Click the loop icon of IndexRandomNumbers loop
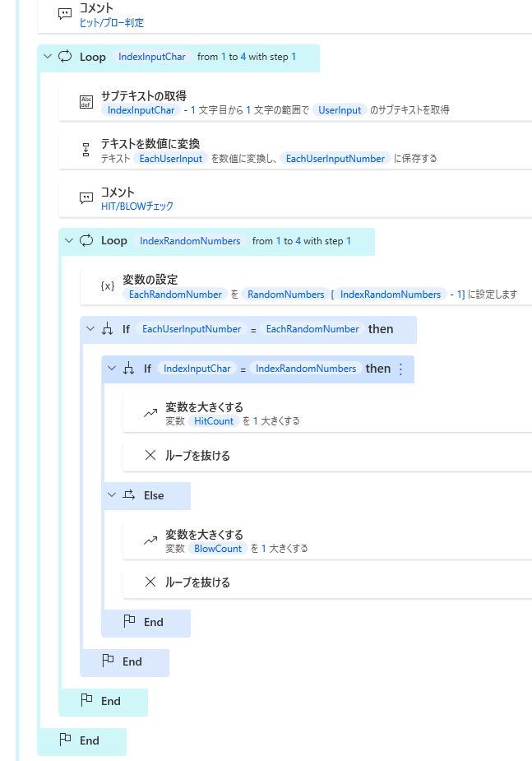Screen dimensions: 532x761 point(86,240)
